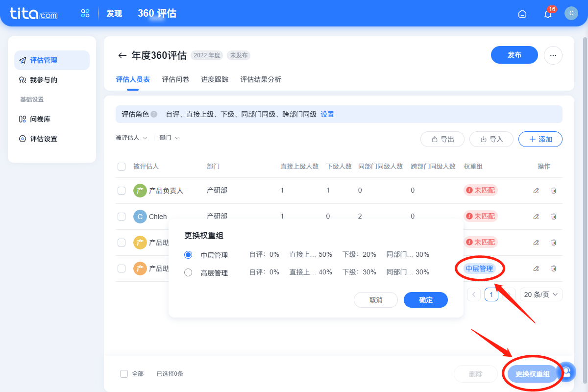Click the 直接上级人数 column header
Viewport: 588px width, 392px height.
299,167
